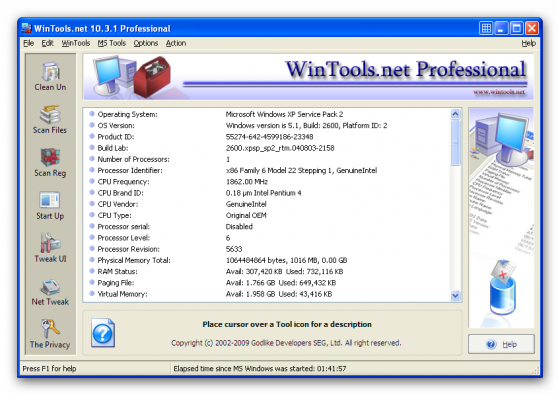Screen dimensions: 560x395
Task: Open the Edit menu
Action: pos(48,43)
